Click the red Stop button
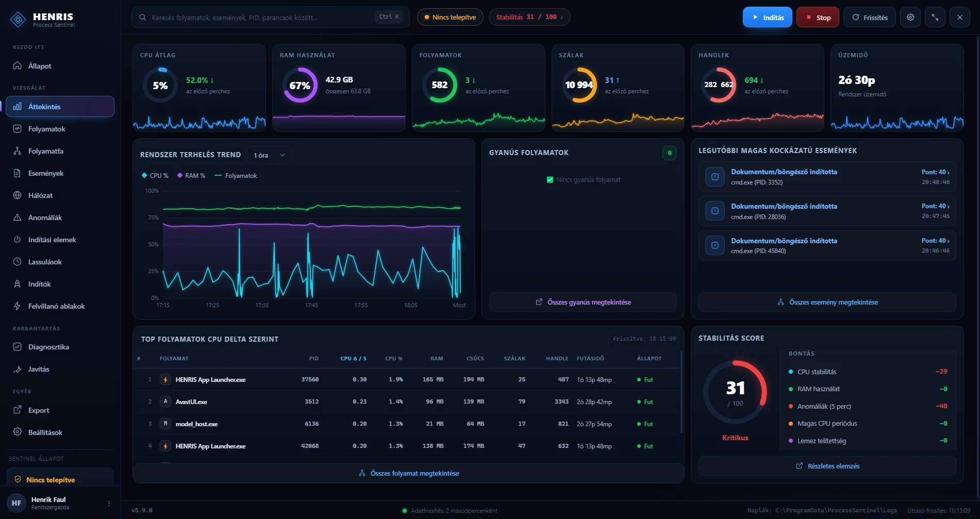Viewport: 980px width, 519px height. pos(818,17)
